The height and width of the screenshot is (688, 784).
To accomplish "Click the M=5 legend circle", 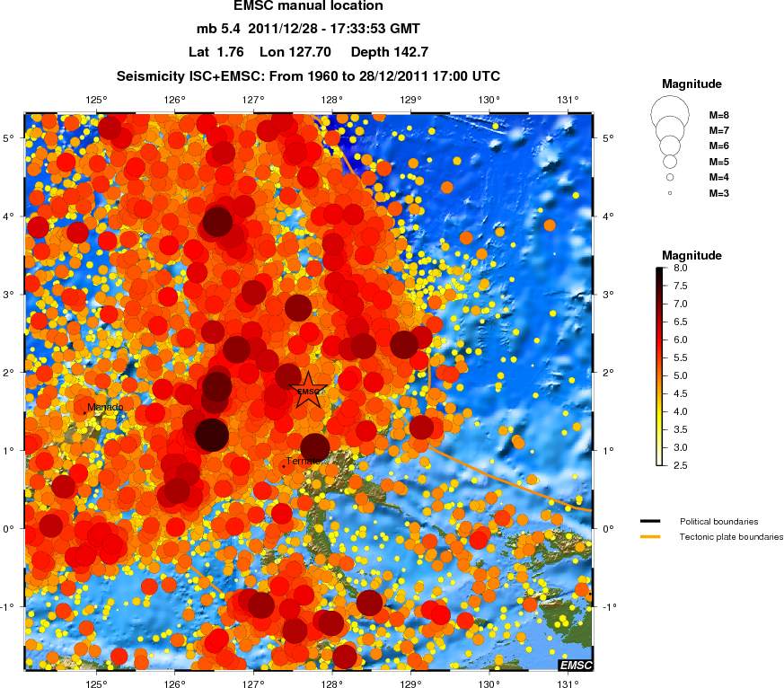I will coord(670,162).
